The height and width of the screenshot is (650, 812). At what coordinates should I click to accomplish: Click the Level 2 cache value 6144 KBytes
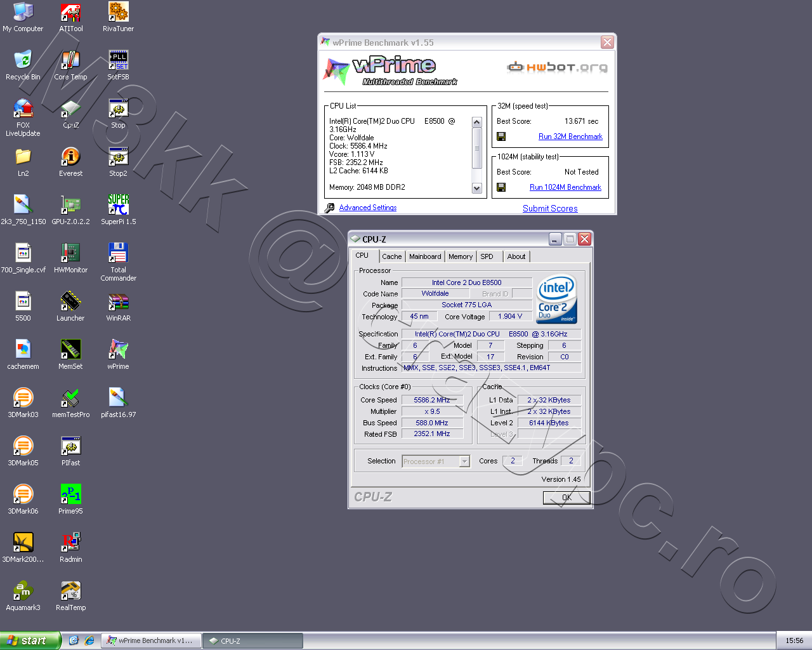click(x=549, y=423)
